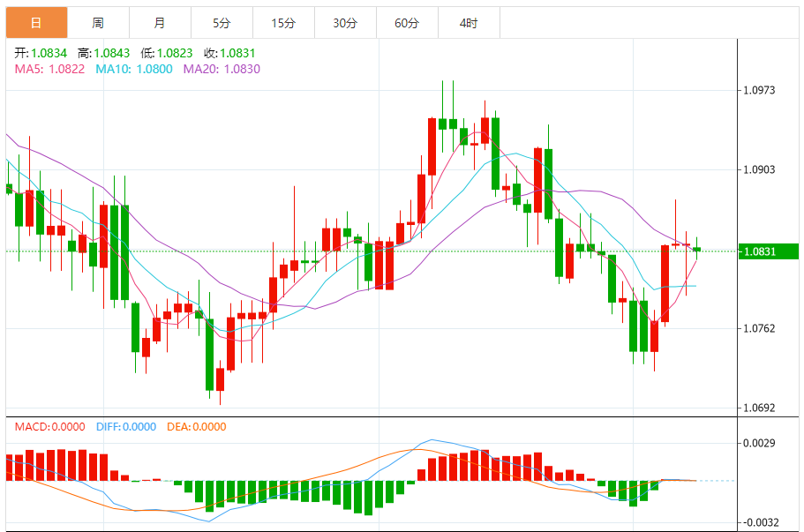Click the 1.0692 price axis label
The height and width of the screenshot is (532, 804).
coord(759,408)
